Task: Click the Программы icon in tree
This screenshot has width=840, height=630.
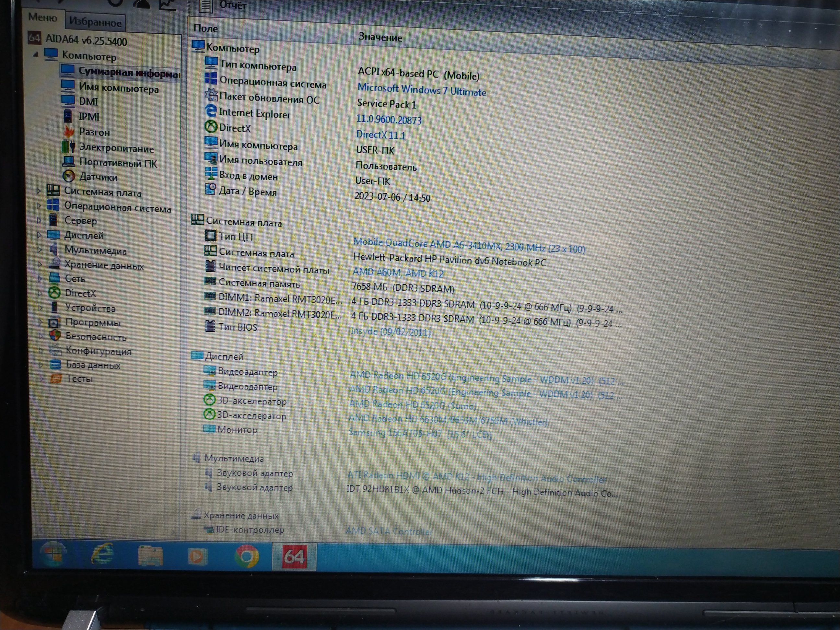Action: click(x=54, y=322)
